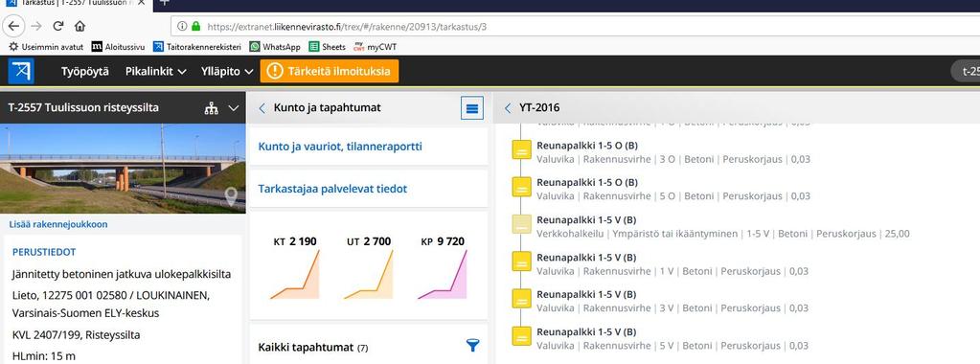
Task: Go back from Kunto ja tapahtumat panel
Action: (262, 108)
